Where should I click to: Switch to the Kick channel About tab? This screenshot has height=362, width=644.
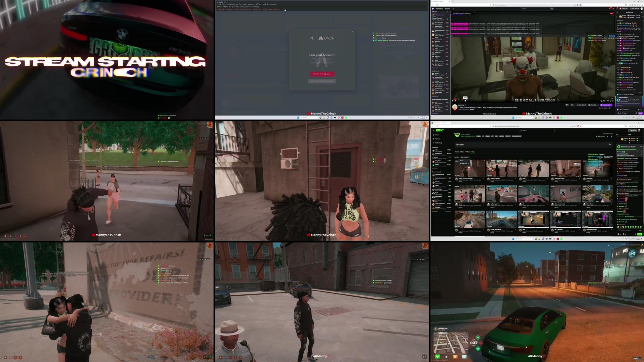[462, 152]
